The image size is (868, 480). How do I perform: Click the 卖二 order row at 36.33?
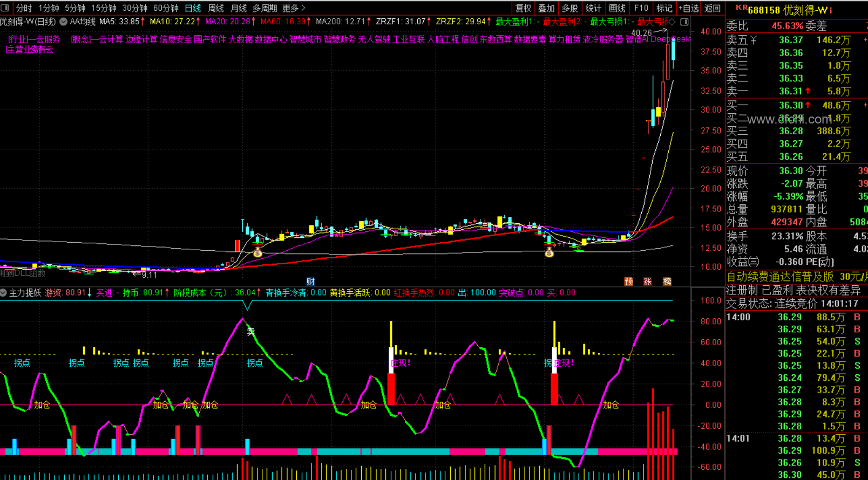click(796, 79)
